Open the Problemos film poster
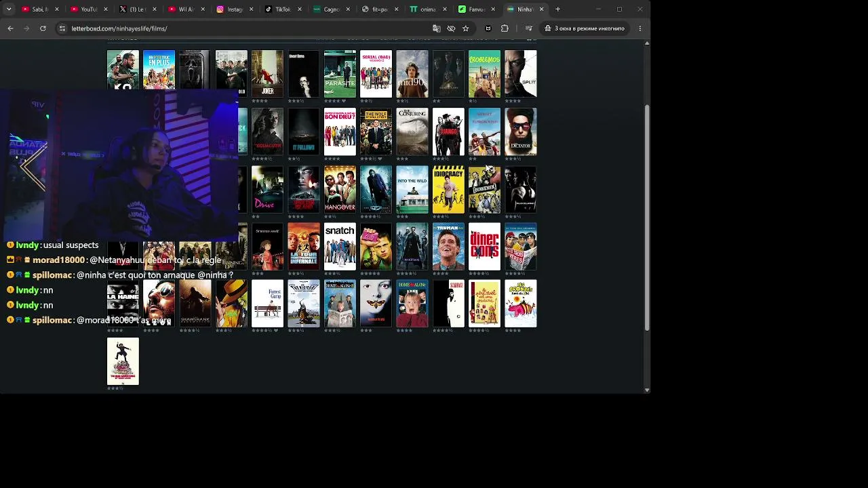The image size is (868, 488). point(484,73)
